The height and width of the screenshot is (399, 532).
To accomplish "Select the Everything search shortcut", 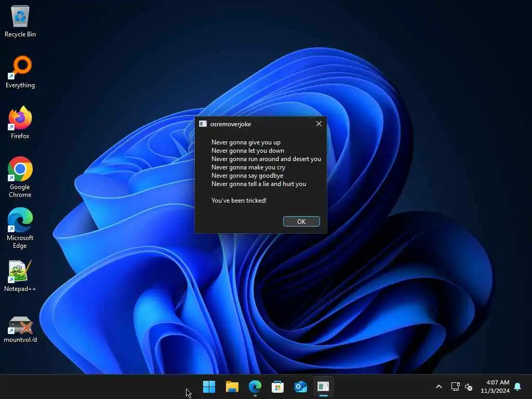I will coord(20,72).
